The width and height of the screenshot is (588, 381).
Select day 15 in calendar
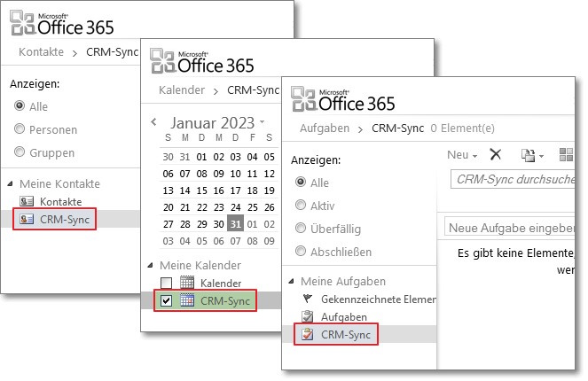[x=201, y=190]
